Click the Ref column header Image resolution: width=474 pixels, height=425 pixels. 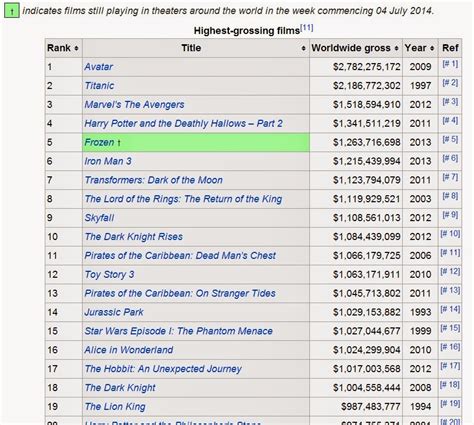pos(450,48)
